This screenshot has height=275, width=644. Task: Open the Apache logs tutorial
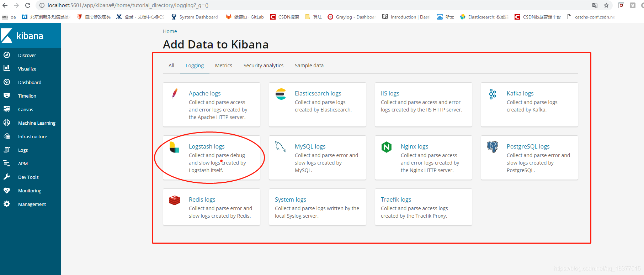212,105
